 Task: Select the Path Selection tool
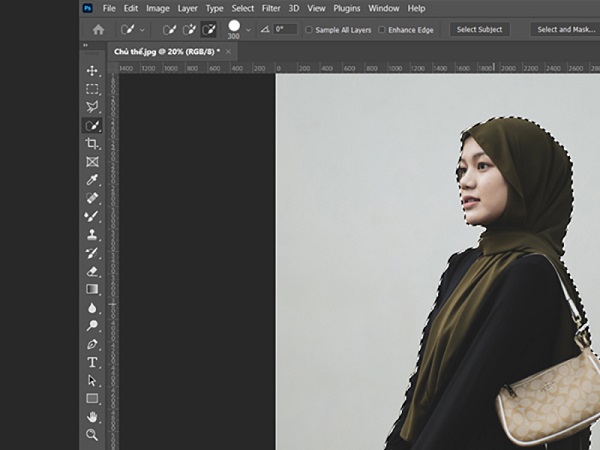tap(92, 380)
